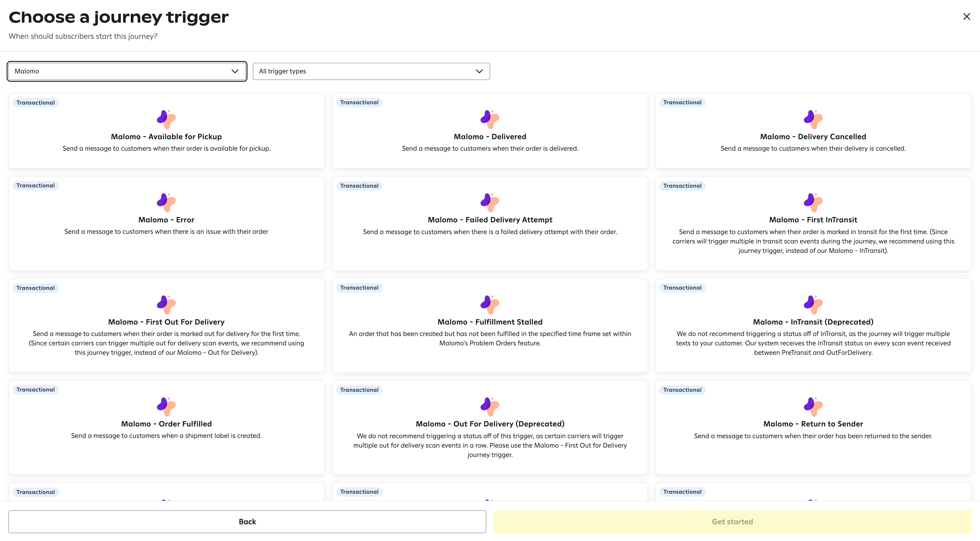Click Malomo icon on Return to Sender card
980x541 pixels.
[813, 406]
